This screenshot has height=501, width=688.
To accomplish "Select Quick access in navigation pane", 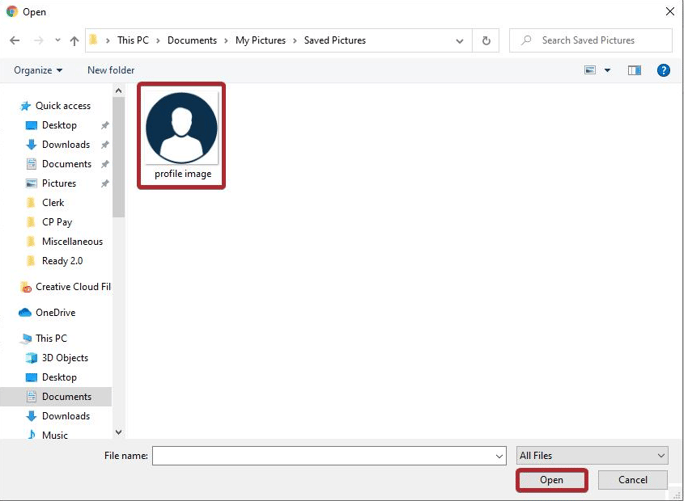I will (x=55, y=106).
